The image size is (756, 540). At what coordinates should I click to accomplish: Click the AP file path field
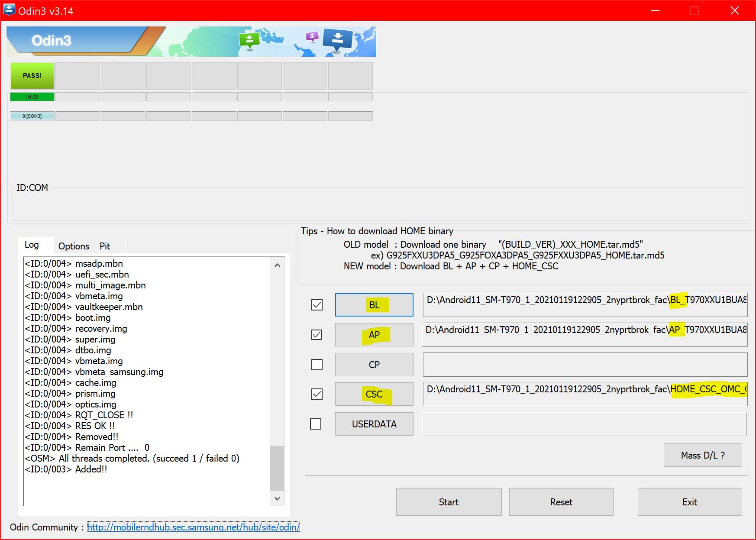585,334
